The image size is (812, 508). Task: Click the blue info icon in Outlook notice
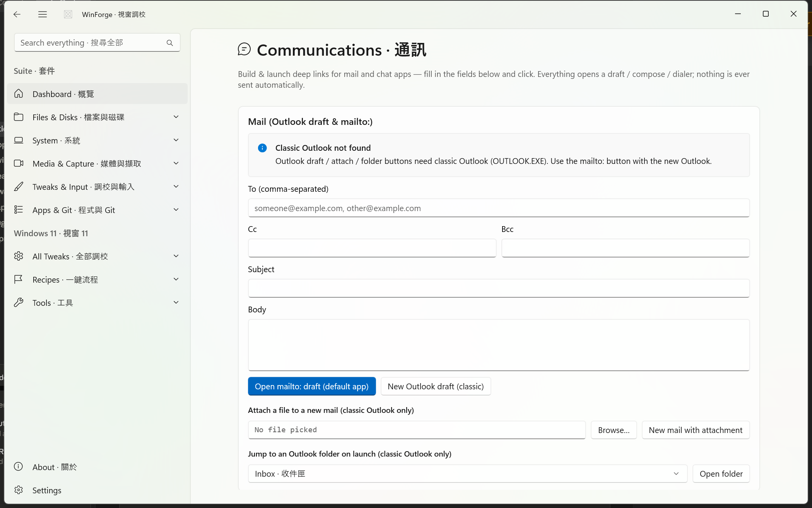coord(262,148)
